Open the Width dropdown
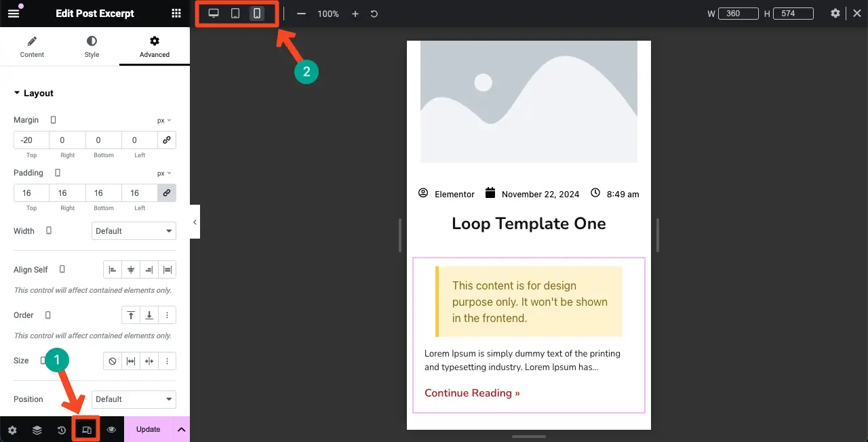This screenshot has width=868, height=442. [x=134, y=231]
